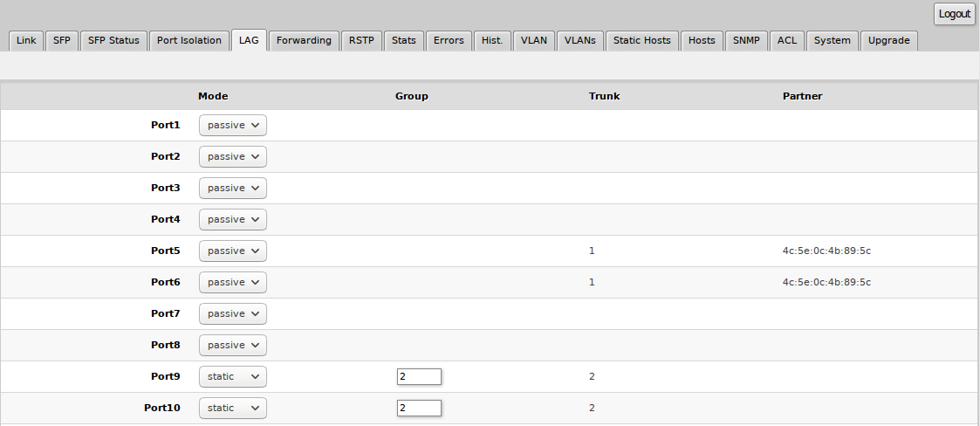Open the Port10 mode dropdown
Viewport: 980px width, 426px height.
pyautogui.click(x=233, y=408)
